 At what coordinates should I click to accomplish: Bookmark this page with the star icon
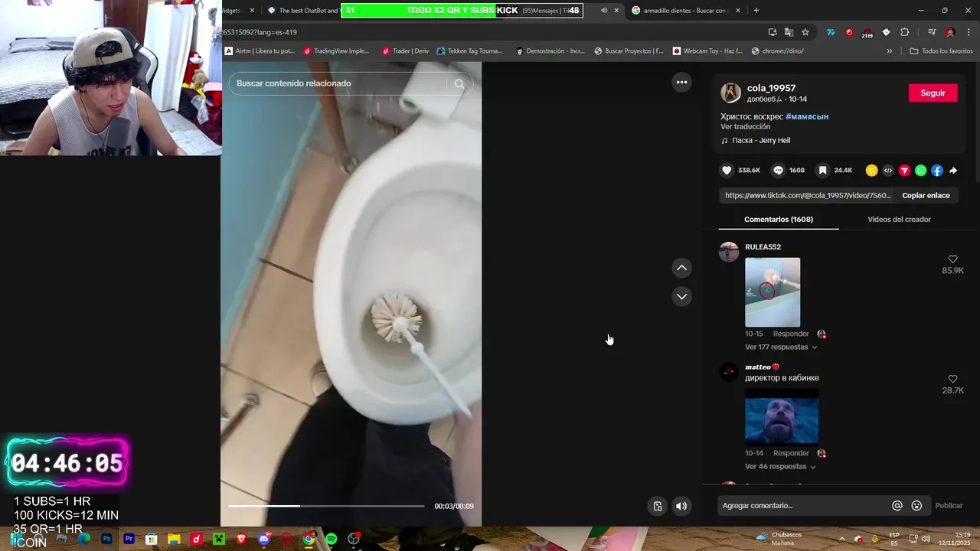pos(805,32)
